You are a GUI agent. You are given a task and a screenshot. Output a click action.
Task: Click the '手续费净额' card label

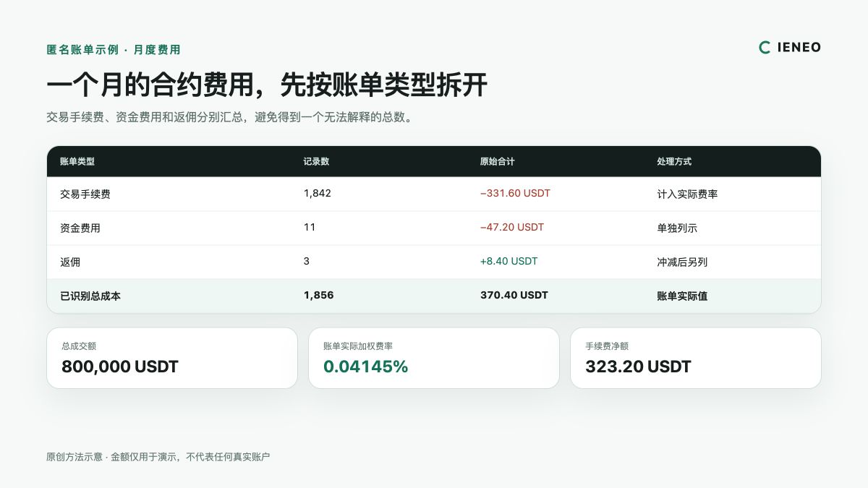tap(607, 346)
